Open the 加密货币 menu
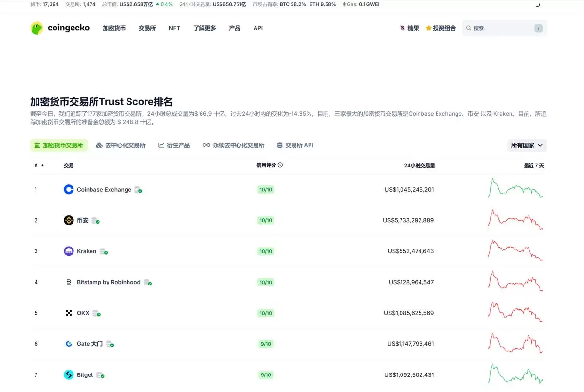Viewport: 584px width, 392px height. 114,28
